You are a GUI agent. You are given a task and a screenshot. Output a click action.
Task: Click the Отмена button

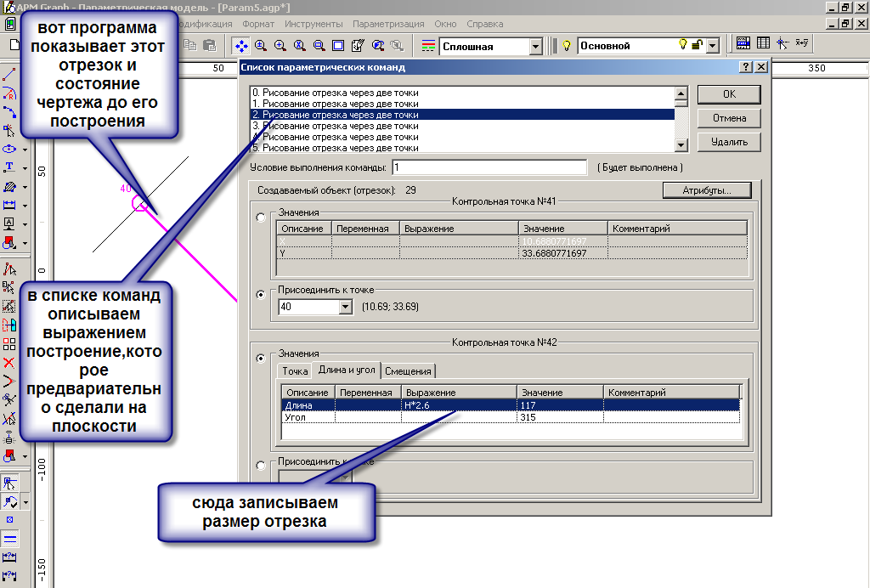pos(729,118)
